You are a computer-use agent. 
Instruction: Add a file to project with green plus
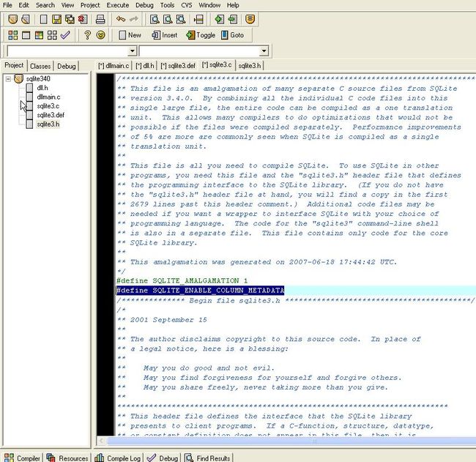(x=219, y=20)
